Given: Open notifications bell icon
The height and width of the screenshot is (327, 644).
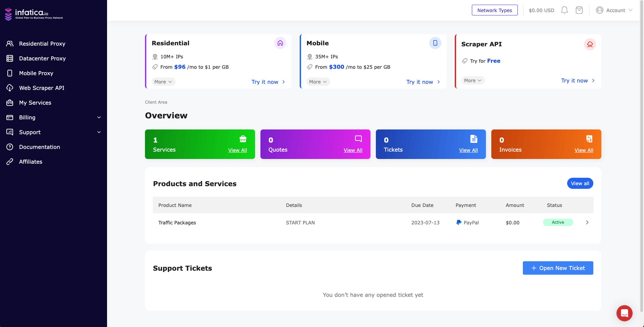Looking at the screenshot, I should coord(564,10).
